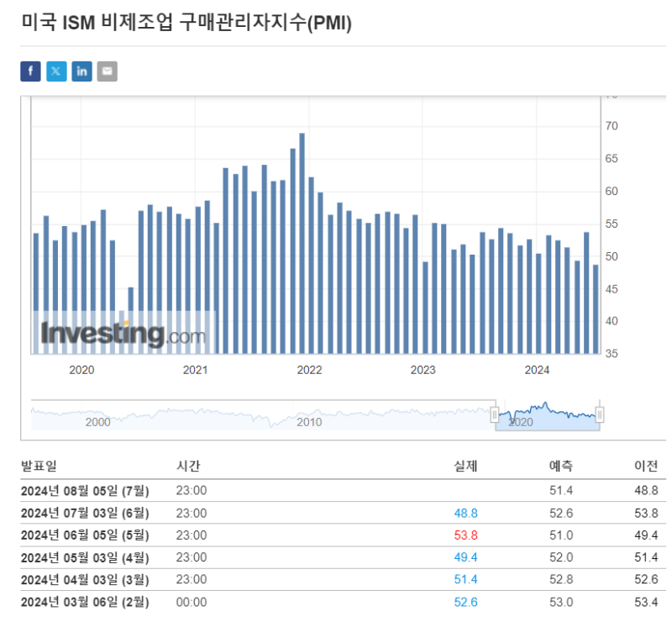
Task: Share the page on X (Twitter)
Action: click(x=56, y=71)
